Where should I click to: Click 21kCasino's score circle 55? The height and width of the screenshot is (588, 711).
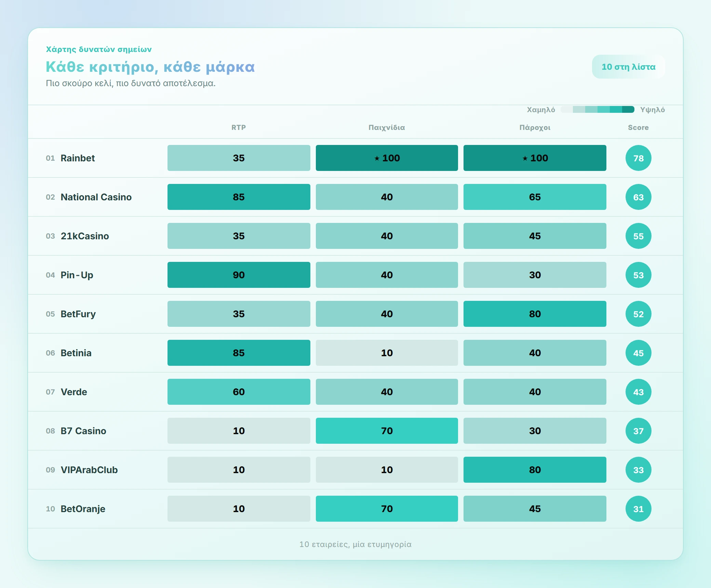point(638,236)
